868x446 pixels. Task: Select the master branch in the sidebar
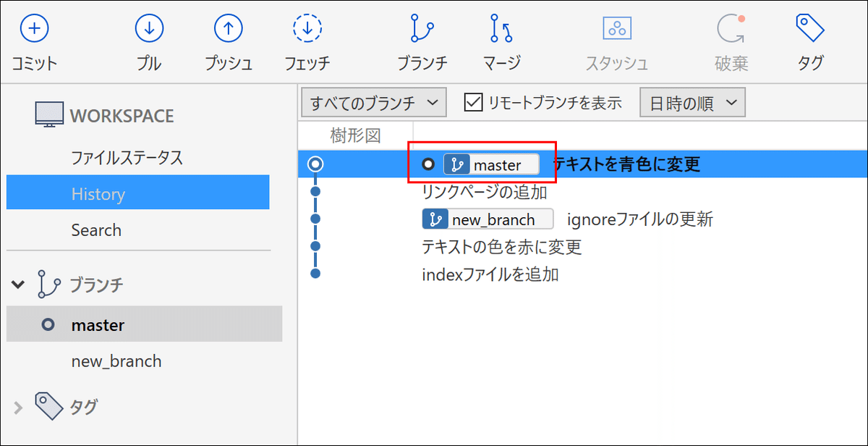click(145, 324)
